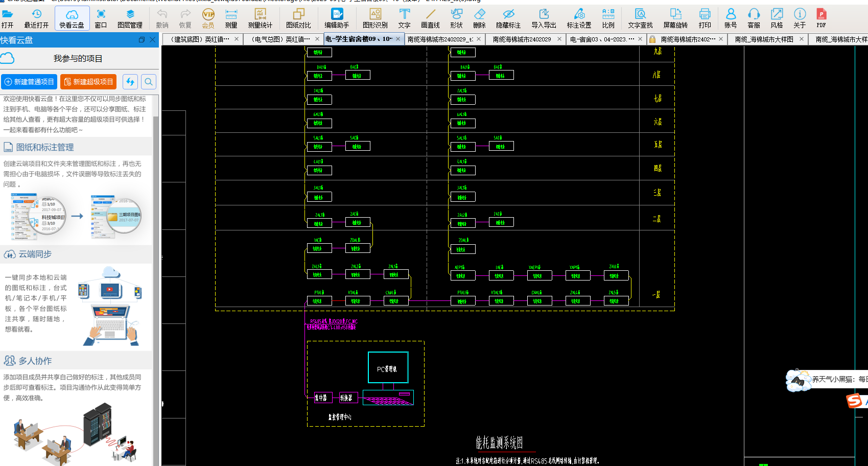
Task: Open 标注设置 annotation settings
Action: (579, 18)
